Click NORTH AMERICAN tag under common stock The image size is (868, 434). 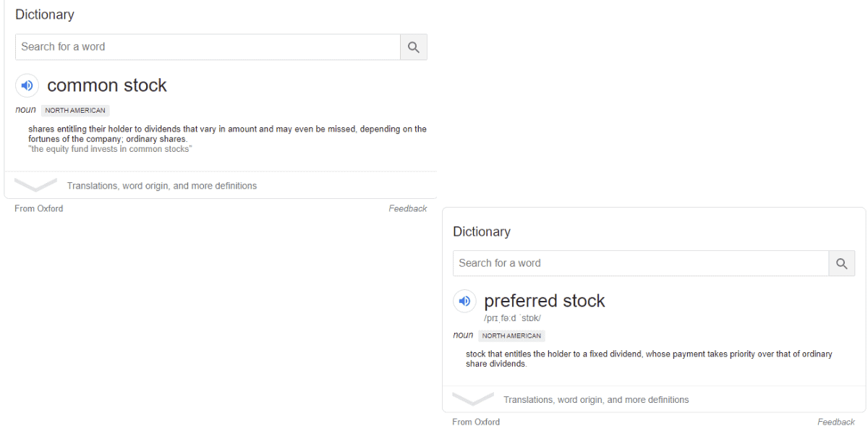75,111
